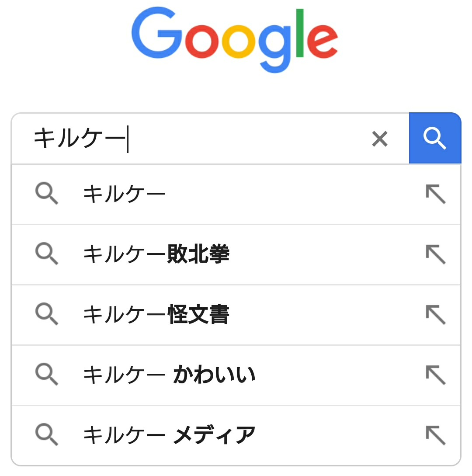Choose the suggestion キルケー怪文書
The height and width of the screenshot is (476, 472).
coord(156,315)
